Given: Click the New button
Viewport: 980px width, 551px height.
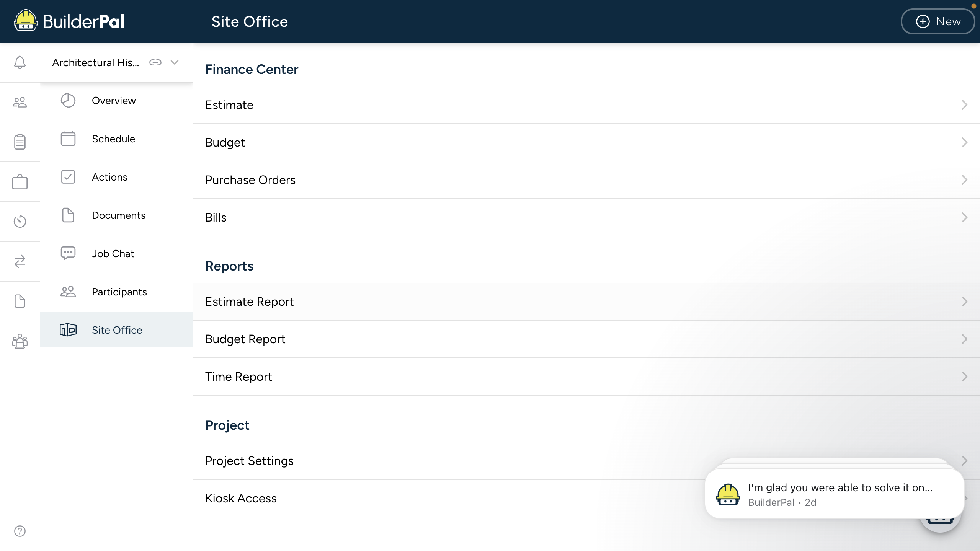Looking at the screenshot, I should (938, 21).
